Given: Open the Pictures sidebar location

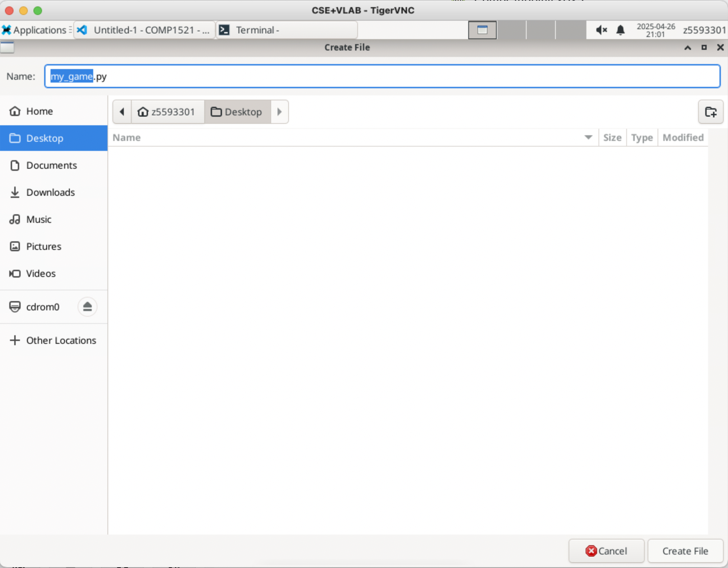Looking at the screenshot, I should coord(43,246).
